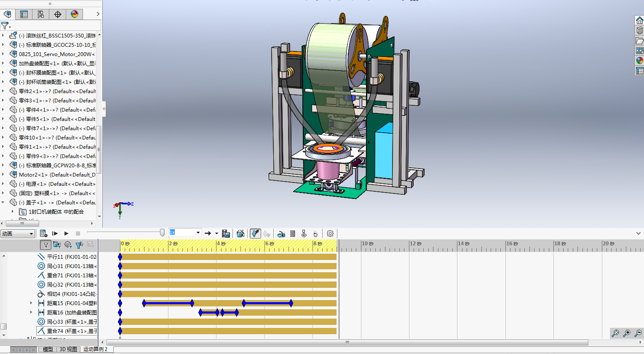The height and width of the screenshot is (354, 644).
Task: Collapse the 盖子<1> tree node
Action: [3, 202]
